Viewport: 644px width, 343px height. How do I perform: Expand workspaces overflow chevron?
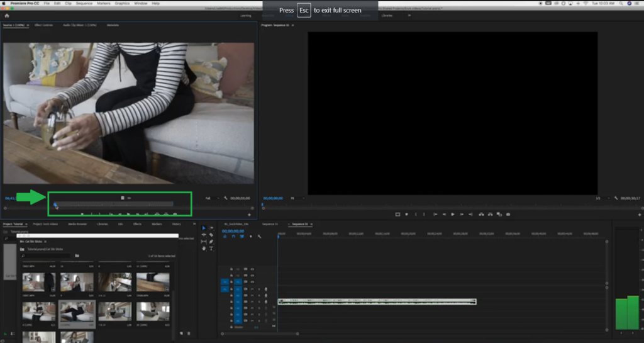point(409,16)
